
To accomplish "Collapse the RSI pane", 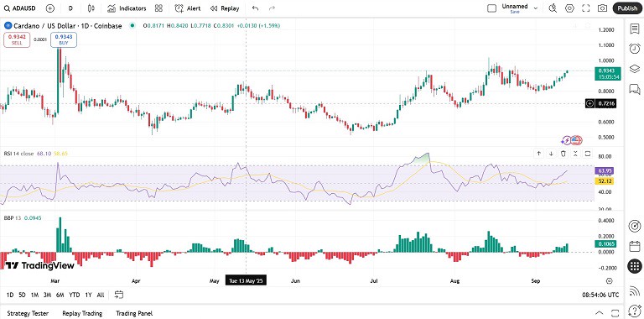I will 575,154.
